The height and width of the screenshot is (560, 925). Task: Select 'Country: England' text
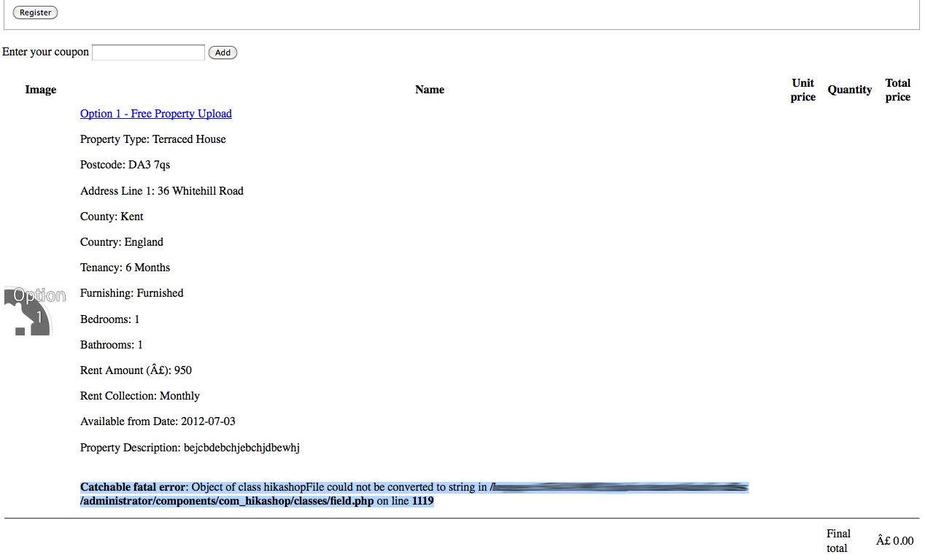(122, 242)
